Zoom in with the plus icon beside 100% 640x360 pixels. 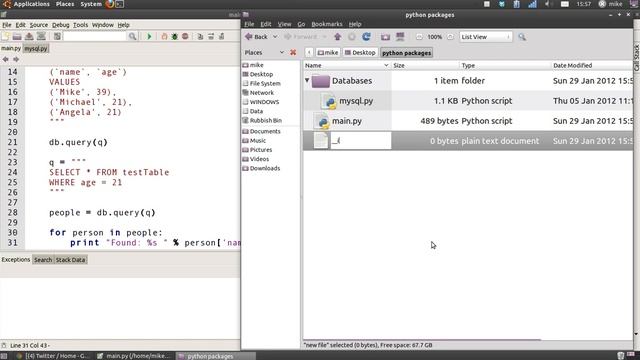click(450, 37)
